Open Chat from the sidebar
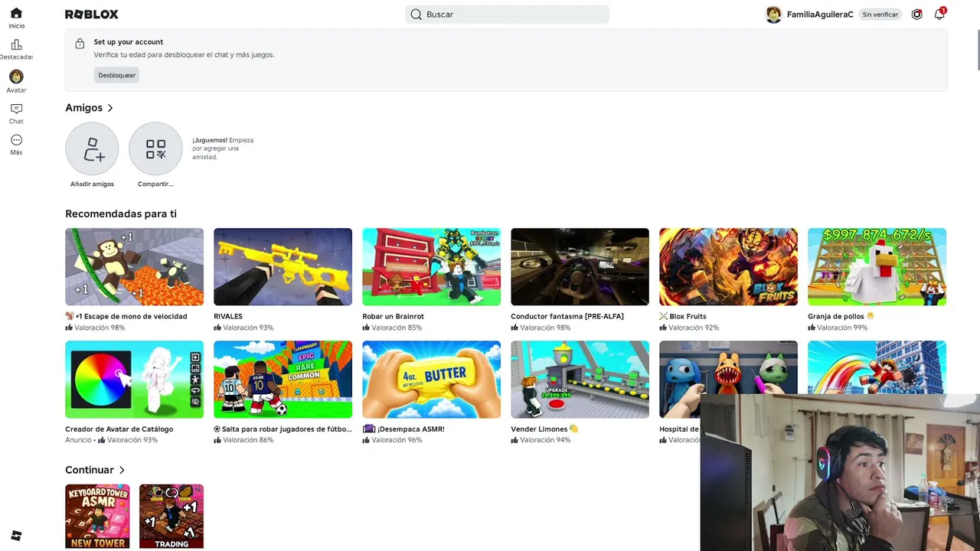The image size is (980, 551). (16, 113)
